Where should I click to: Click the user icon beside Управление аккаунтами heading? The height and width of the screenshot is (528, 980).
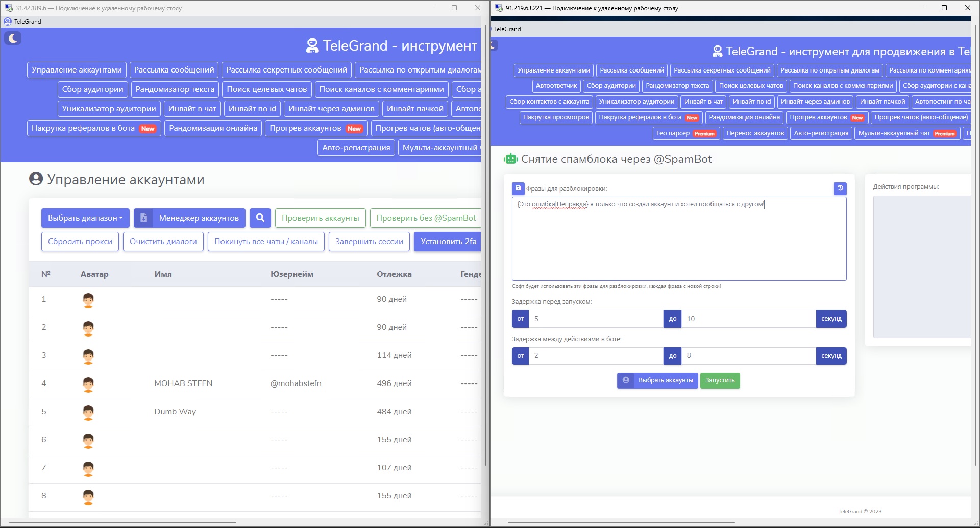point(36,179)
